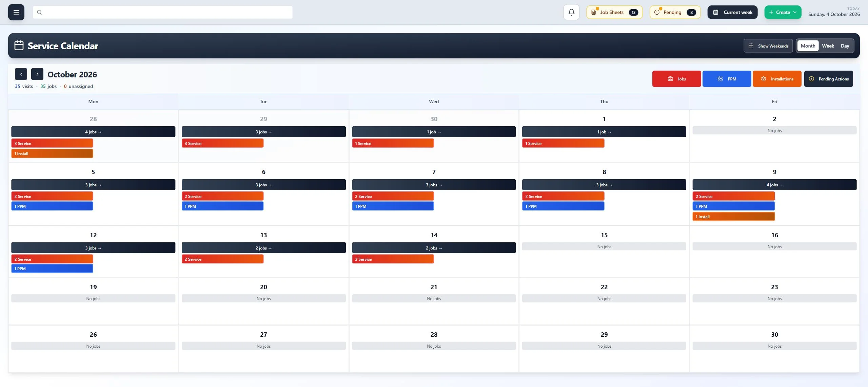Click the day number 22
The image size is (868, 387).
(604, 287)
